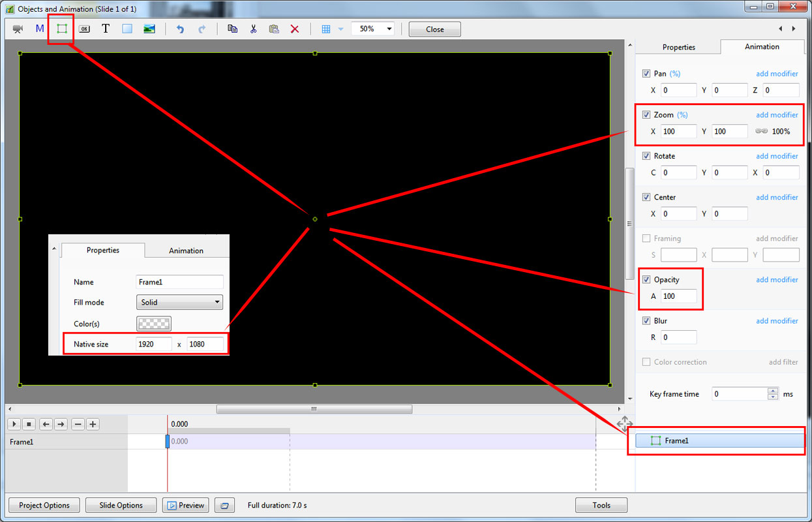Disable the Pan checkbox
The width and height of the screenshot is (812, 522).
click(x=646, y=74)
